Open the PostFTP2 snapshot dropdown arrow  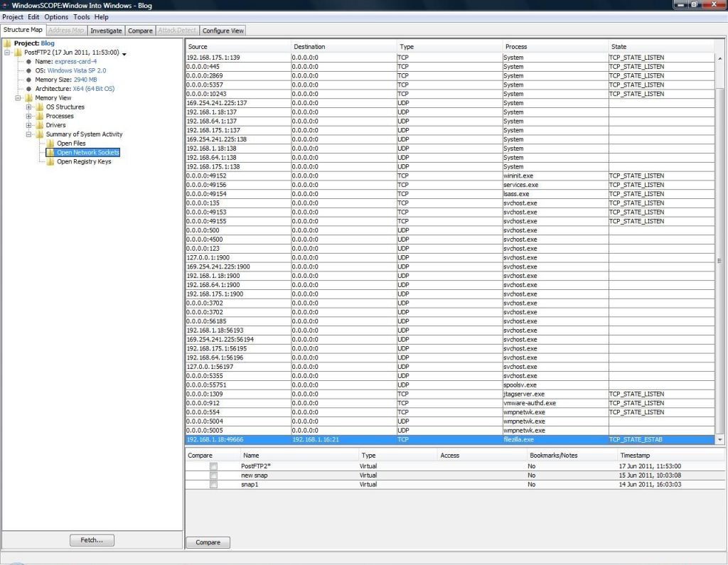point(124,54)
